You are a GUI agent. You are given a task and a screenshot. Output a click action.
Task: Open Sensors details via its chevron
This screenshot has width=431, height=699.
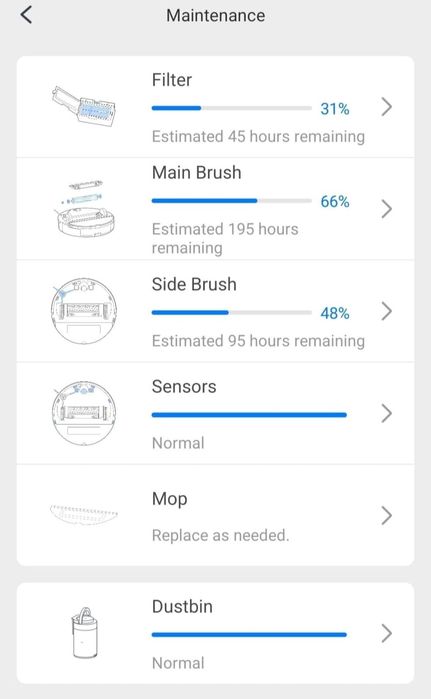(386, 413)
